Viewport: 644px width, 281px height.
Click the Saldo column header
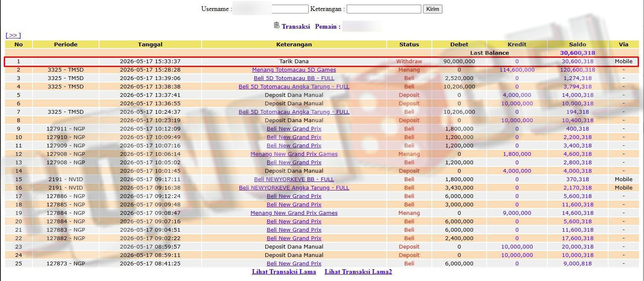[x=577, y=44]
